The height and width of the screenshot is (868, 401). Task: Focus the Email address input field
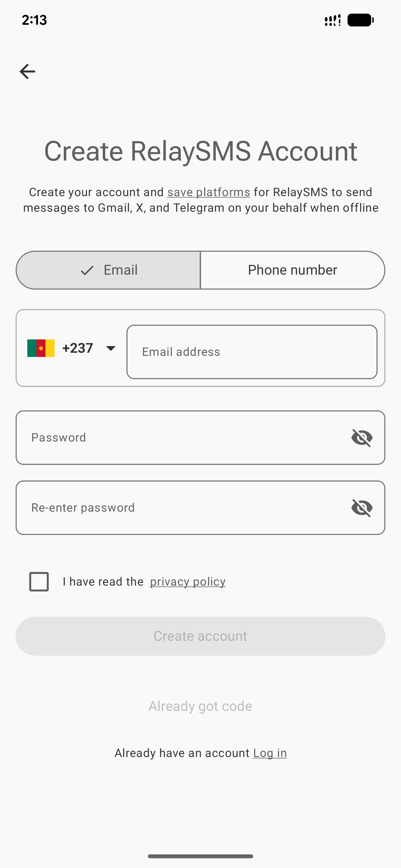[x=251, y=352]
